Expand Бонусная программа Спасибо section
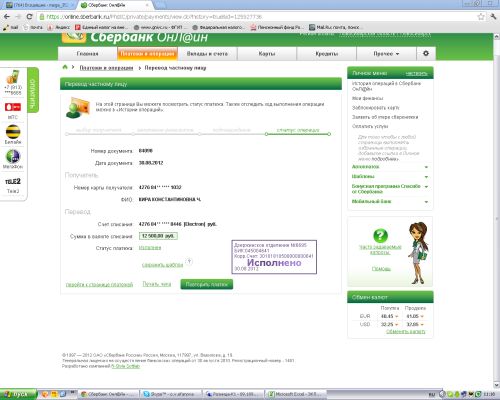Image resolution: width=500 pixels, height=400 pixels. (390, 189)
